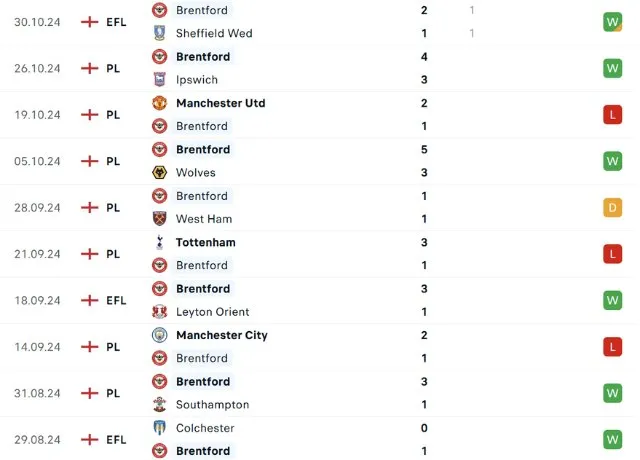Open the Wolves team link
This screenshot has height=460, width=640.
(196, 172)
